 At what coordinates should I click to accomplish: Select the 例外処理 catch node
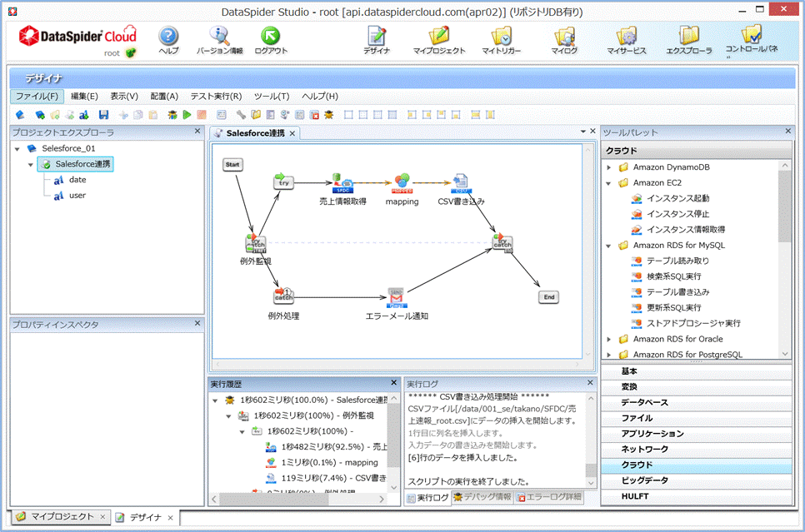point(283,296)
